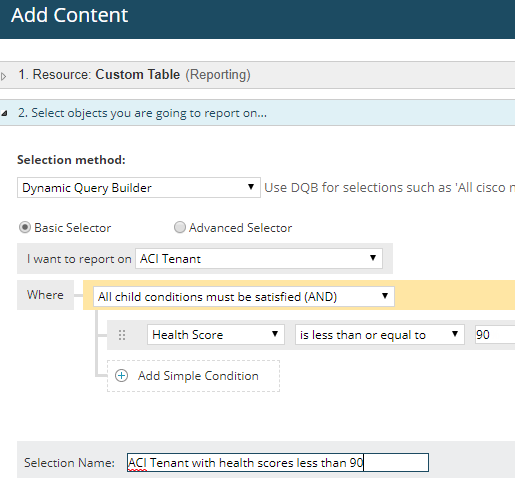Expand the Resource: Custom Table section arrow

tap(4, 76)
